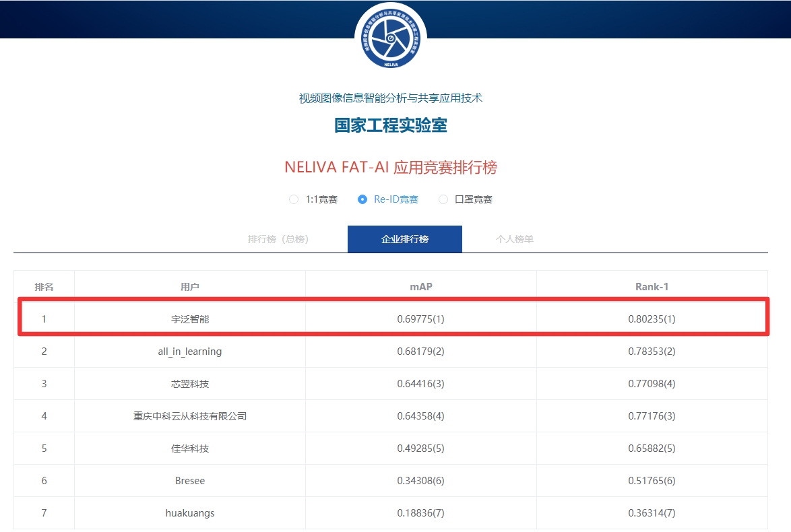Image resolution: width=791 pixels, height=532 pixels.
Task: Click the mAP column header
Action: pyautogui.click(x=420, y=287)
